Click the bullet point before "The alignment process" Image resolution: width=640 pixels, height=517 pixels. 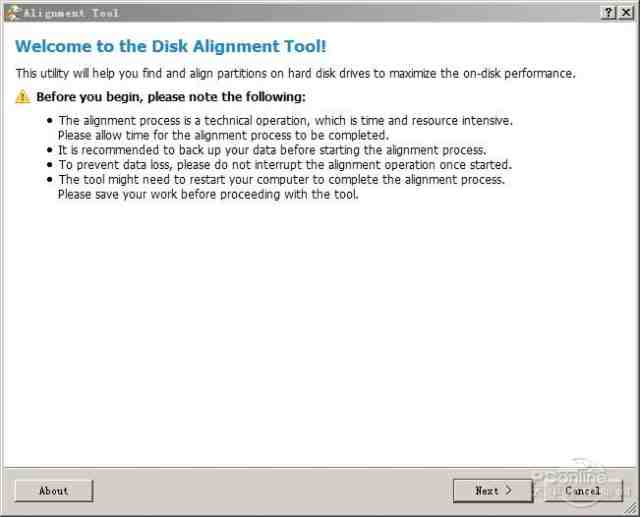coord(49,120)
